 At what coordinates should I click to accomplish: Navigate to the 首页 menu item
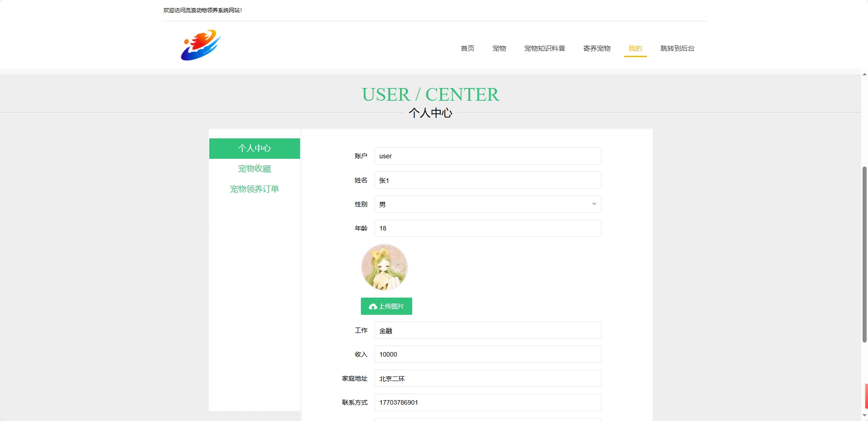point(467,49)
